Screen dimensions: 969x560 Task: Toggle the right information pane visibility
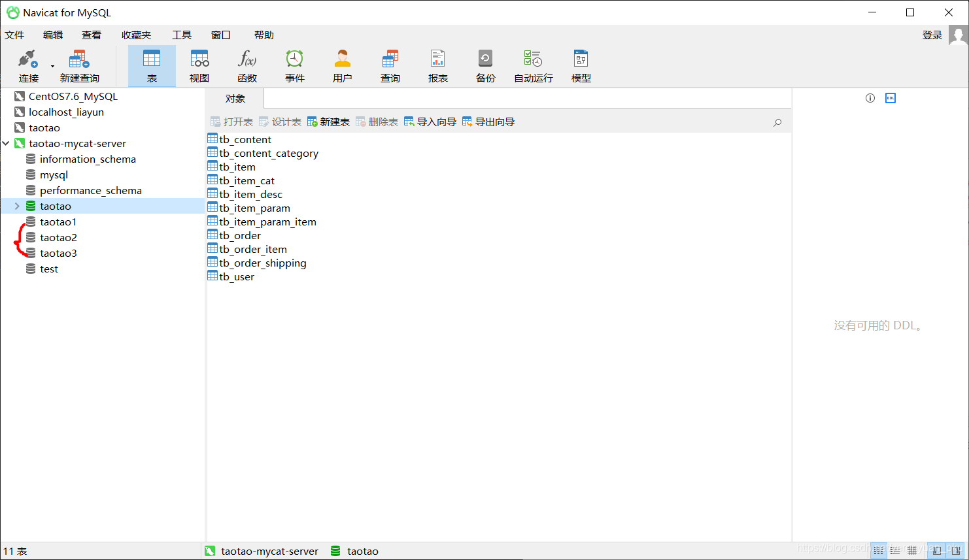click(x=955, y=551)
